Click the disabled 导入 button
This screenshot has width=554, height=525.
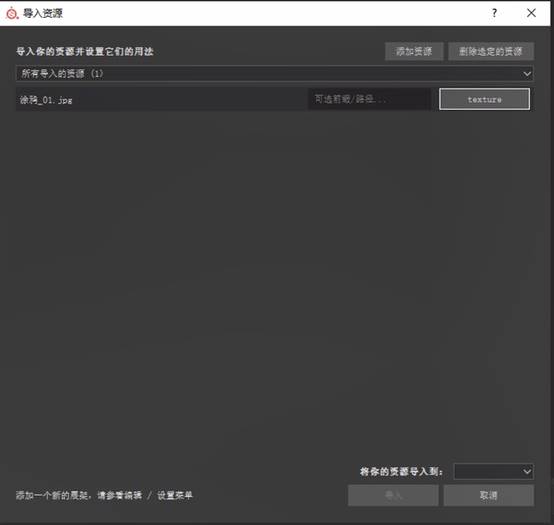(x=393, y=495)
